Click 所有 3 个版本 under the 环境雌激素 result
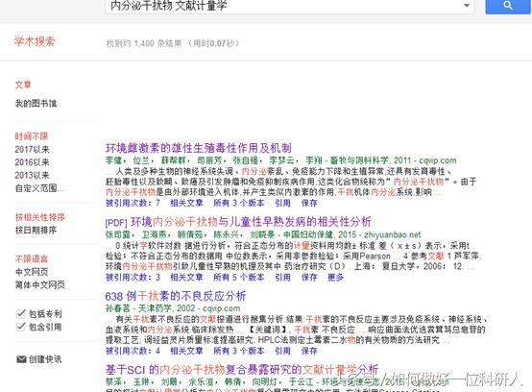 click(x=239, y=203)
